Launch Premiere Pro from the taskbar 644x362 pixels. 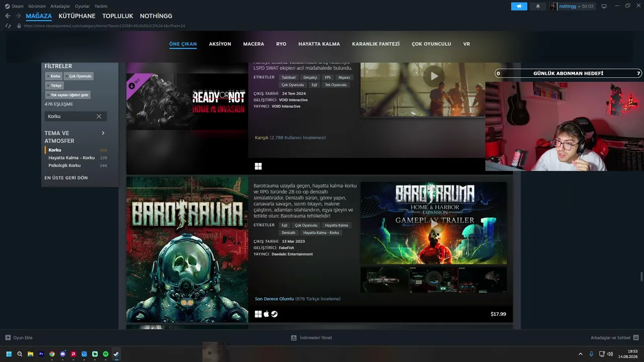(41, 354)
